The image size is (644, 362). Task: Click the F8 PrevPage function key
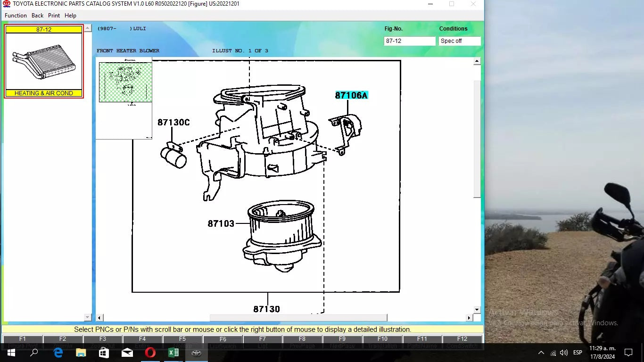(302, 341)
